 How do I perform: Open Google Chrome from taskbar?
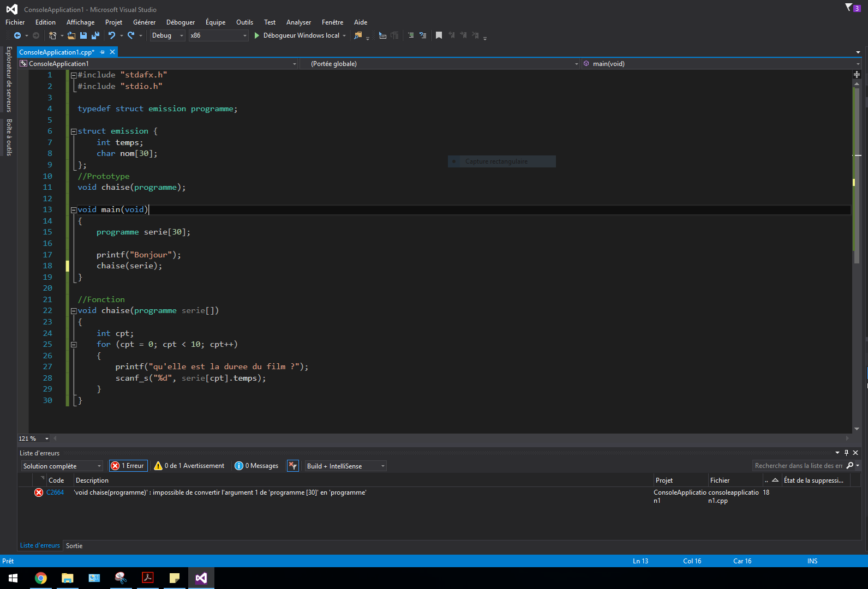[41, 578]
